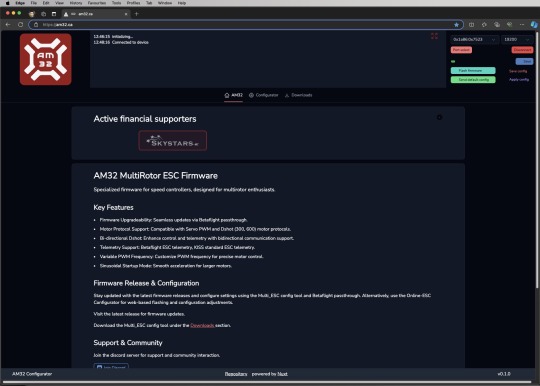Screen dimensions: 540x386
Task: Follow the red Downloads link in text
Action: pyautogui.click(x=202, y=325)
